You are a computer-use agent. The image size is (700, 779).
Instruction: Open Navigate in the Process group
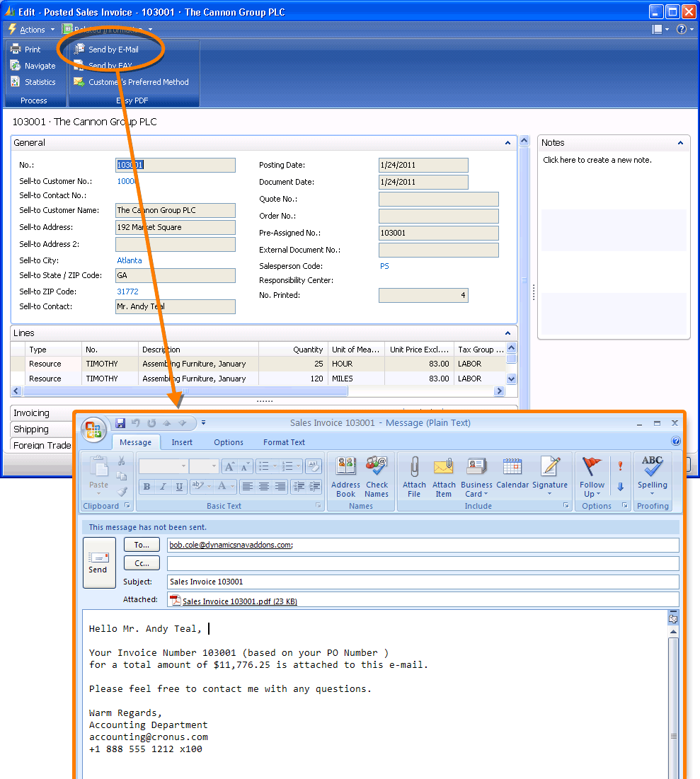33,66
